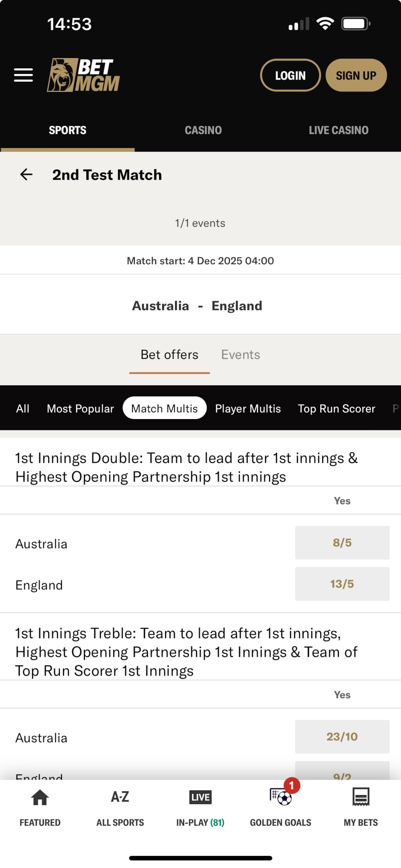Image resolution: width=401 pixels, height=868 pixels.
Task: Select the Top Run Scorer filter
Action: point(336,409)
